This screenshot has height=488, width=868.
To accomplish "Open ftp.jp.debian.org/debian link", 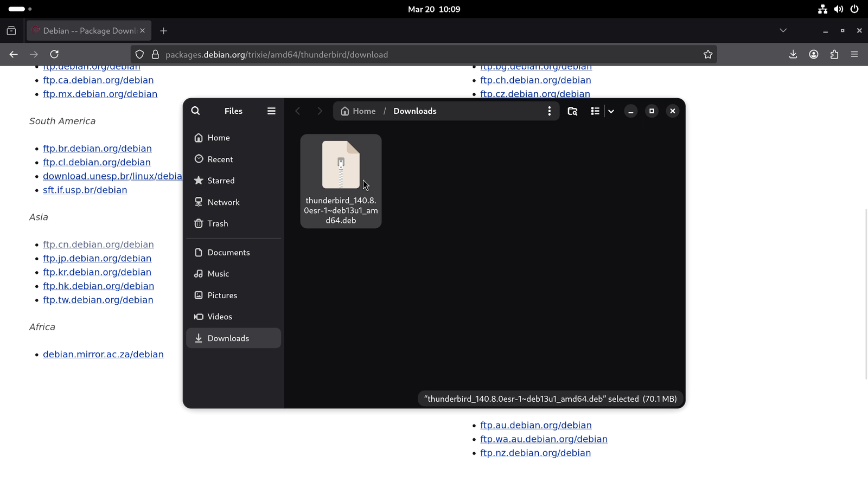I will click(97, 259).
